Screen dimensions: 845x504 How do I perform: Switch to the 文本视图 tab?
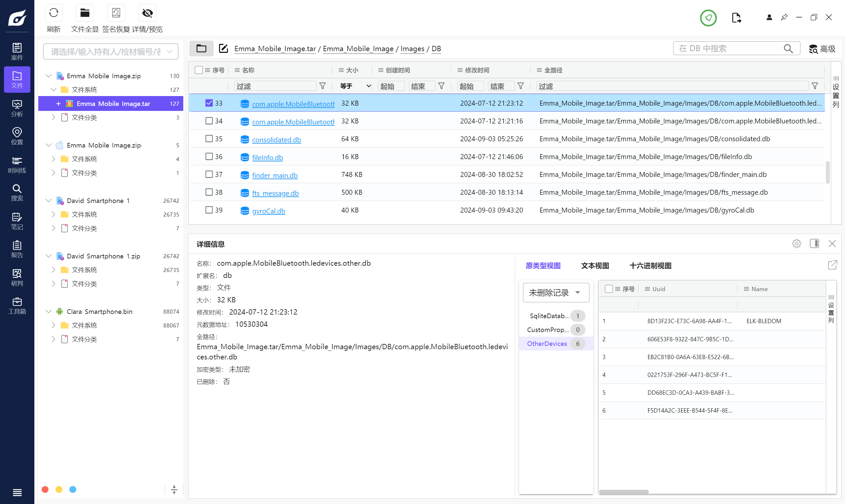tap(595, 266)
